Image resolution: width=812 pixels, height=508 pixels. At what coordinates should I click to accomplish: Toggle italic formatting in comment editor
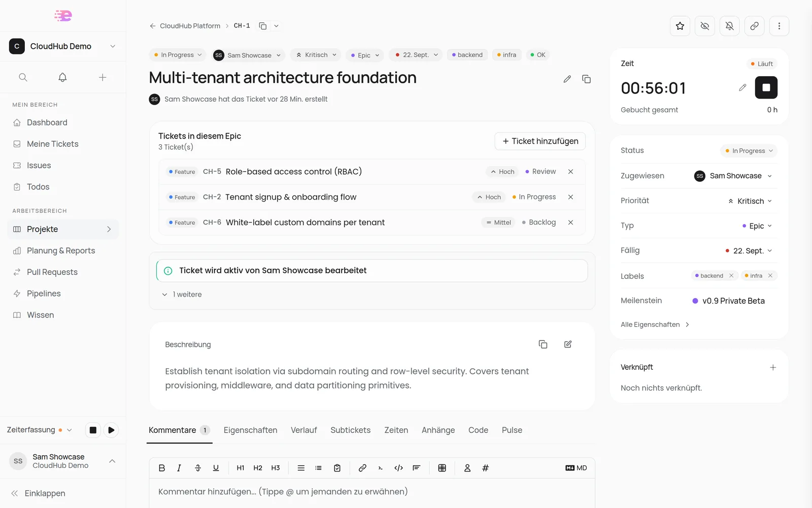179,468
